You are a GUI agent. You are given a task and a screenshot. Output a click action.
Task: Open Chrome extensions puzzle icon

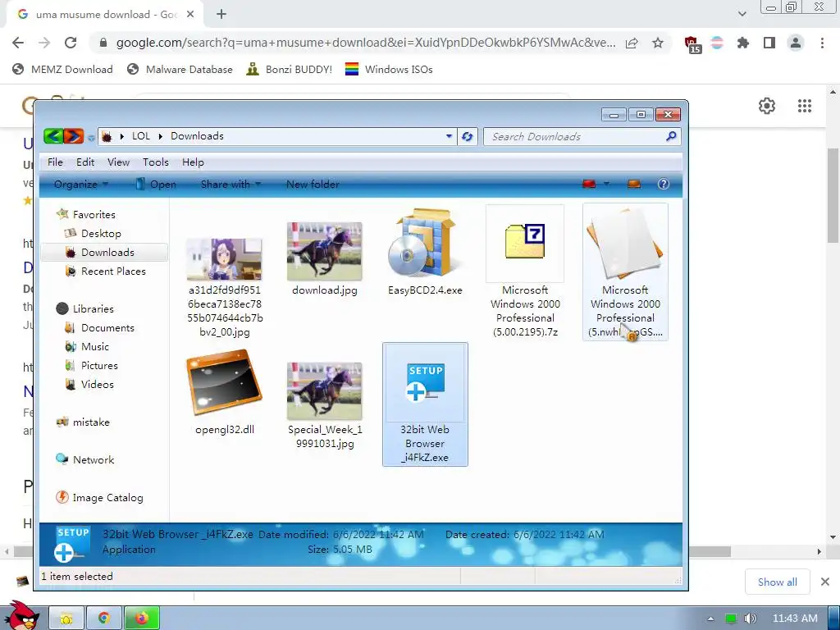pyautogui.click(x=742, y=43)
